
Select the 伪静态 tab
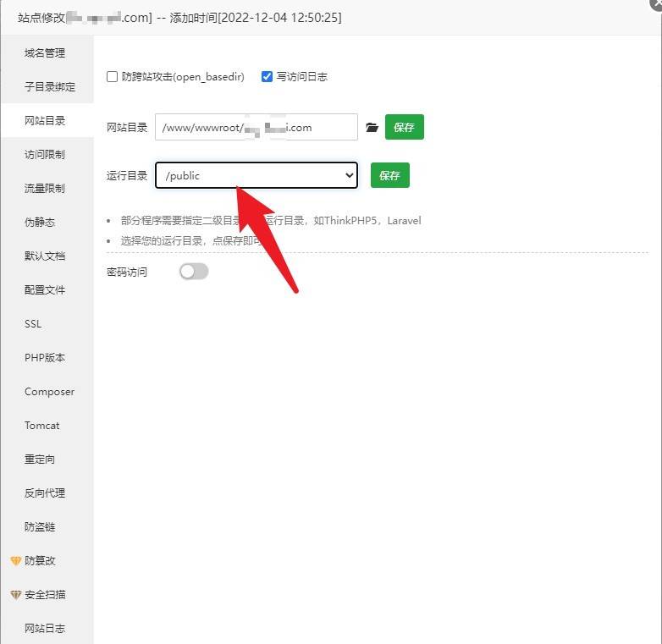40,223
